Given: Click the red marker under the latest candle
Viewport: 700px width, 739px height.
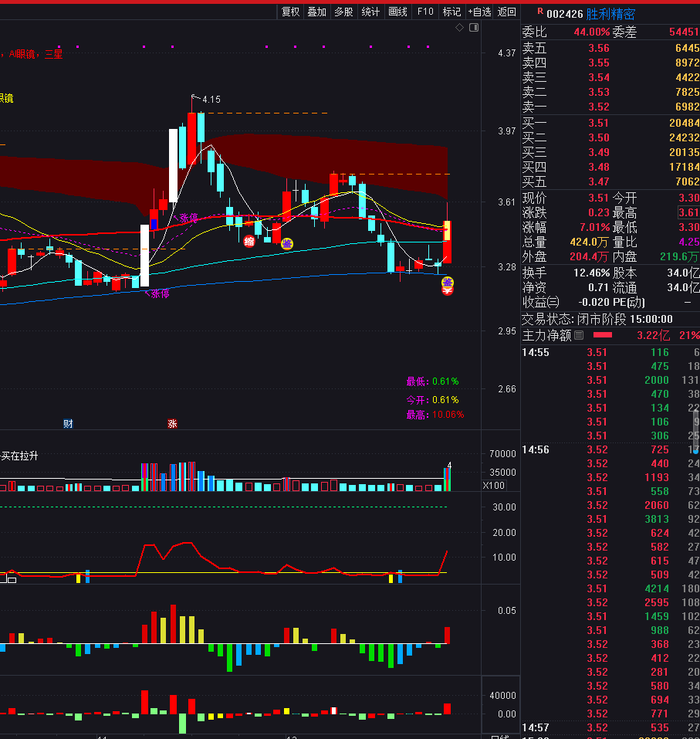Looking at the screenshot, I should (x=447, y=291).
